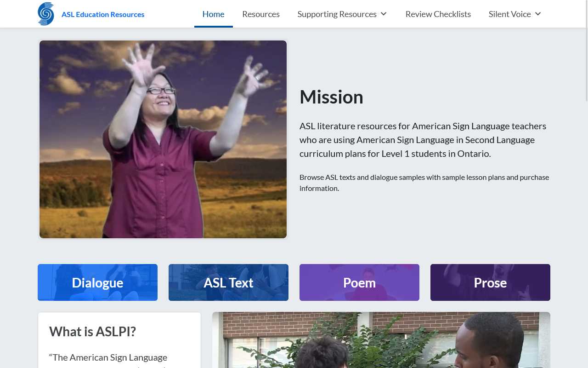
Task: Open the Poem category tile
Action: 359,282
